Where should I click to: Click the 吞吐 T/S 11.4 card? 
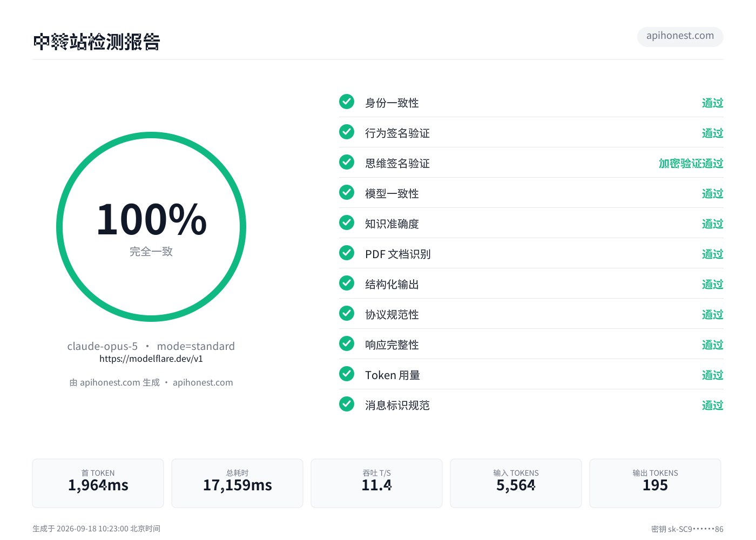pos(376,483)
